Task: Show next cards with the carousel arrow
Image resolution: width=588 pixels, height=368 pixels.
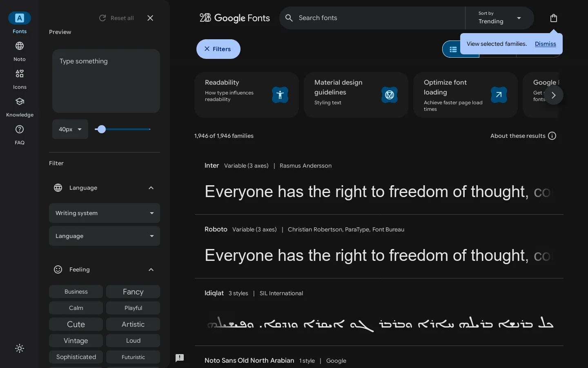Action: point(554,95)
